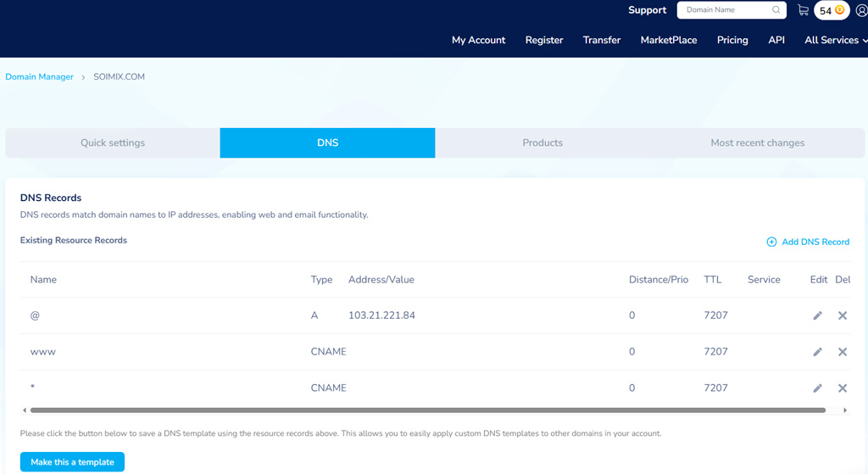This screenshot has height=474, width=868.
Task: Click the @ record name cell
Action: click(35, 315)
